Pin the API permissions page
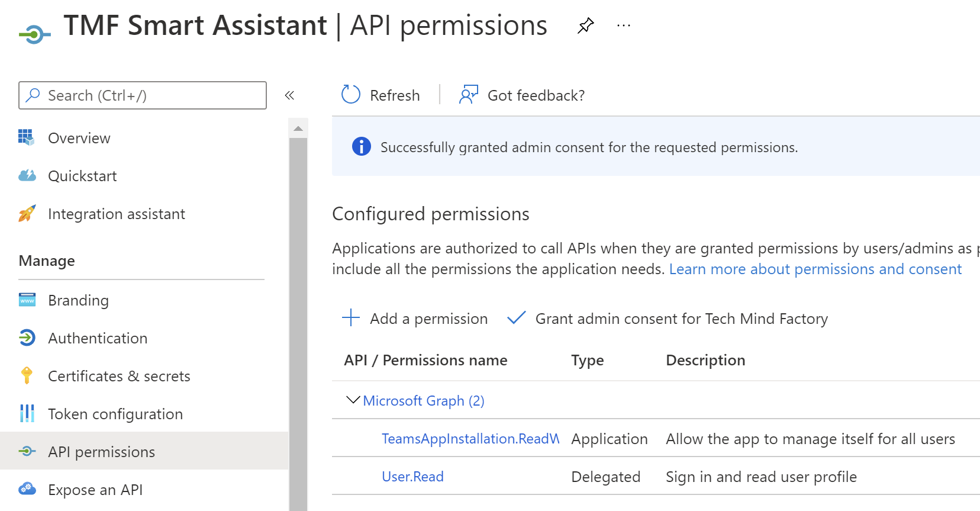This screenshot has height=511, width=980. (x=585, y=25)
